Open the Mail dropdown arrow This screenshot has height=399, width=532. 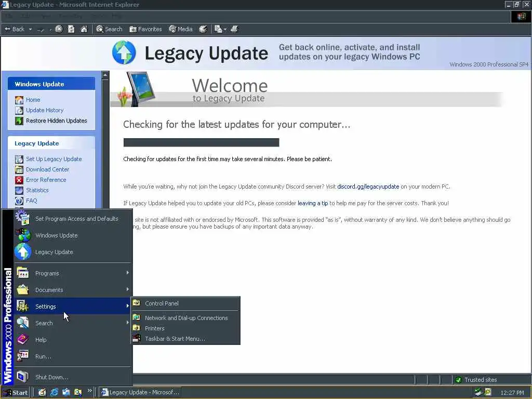(x=225, y=30)
